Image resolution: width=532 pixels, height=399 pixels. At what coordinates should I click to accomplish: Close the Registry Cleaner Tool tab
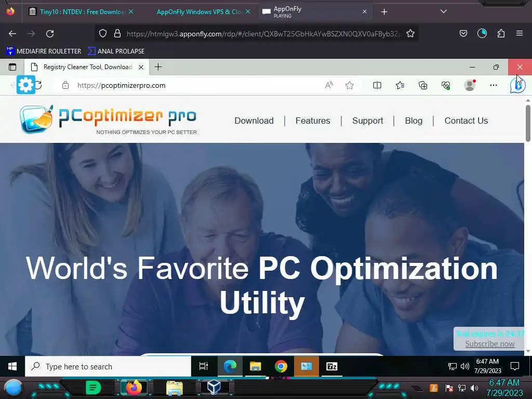(141, 67)
